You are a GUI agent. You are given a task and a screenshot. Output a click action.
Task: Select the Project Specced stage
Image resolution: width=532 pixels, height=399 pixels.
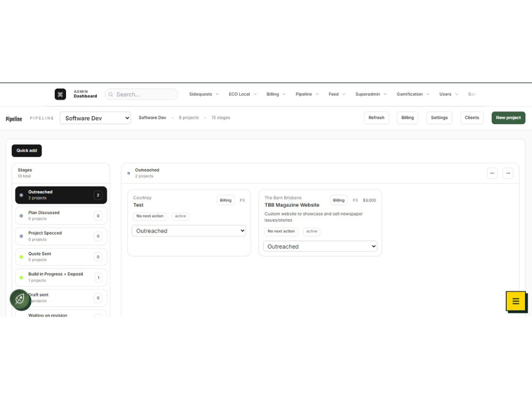coord(61,236)
